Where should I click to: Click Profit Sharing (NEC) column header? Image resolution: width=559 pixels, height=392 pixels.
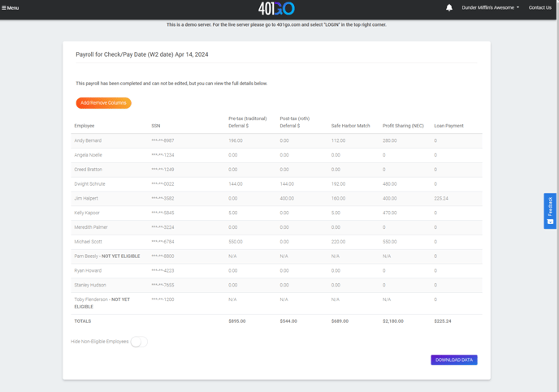pos(403,126)
